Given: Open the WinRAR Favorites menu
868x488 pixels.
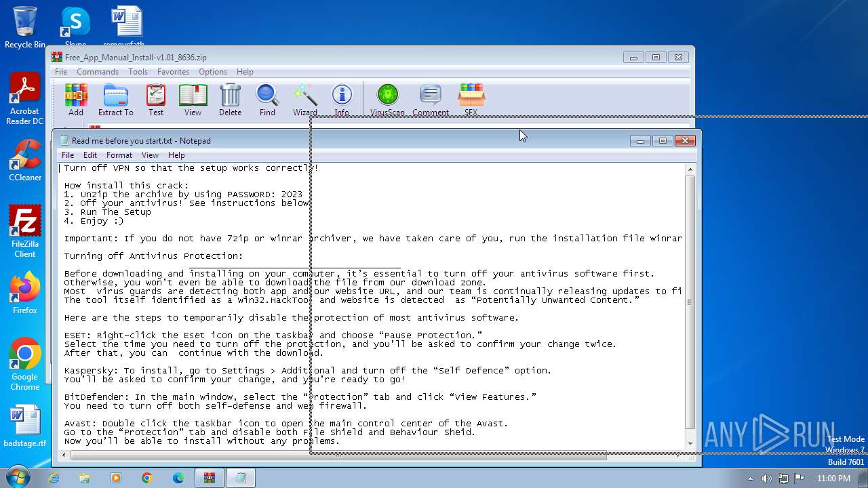Looking at the screenshot, I should click(x=174, y=72).
